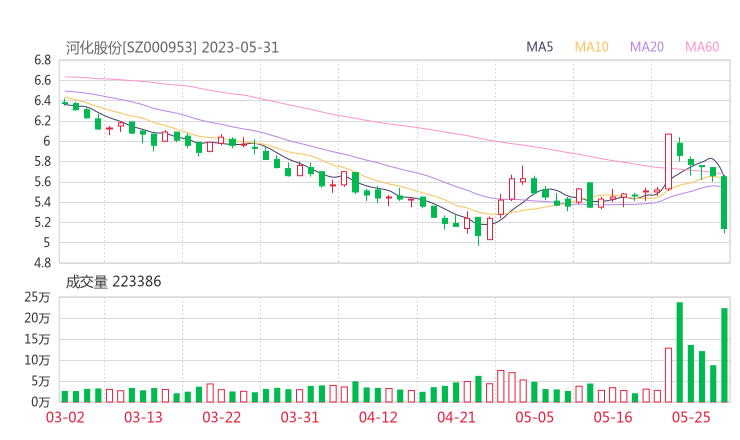Click the 03-31 date label
This screenshot has height=440, width=740.
pyautogui.click(x=300, y=417)
